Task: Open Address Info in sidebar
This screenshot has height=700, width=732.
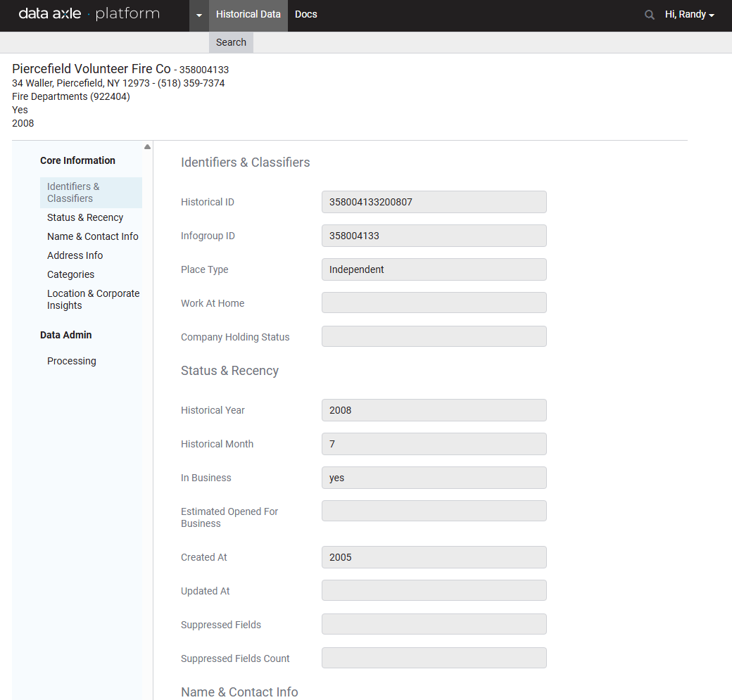Action: [75, 255]
